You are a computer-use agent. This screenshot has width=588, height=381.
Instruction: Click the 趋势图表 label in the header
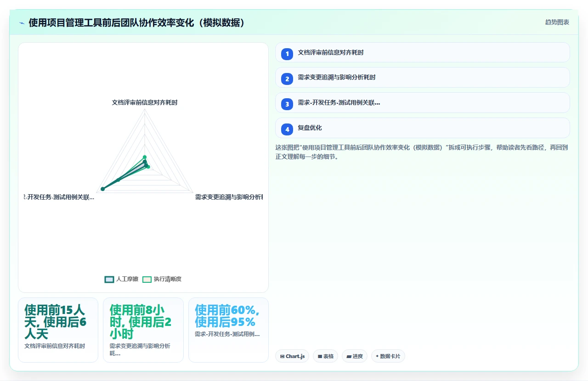pos(557,22)
